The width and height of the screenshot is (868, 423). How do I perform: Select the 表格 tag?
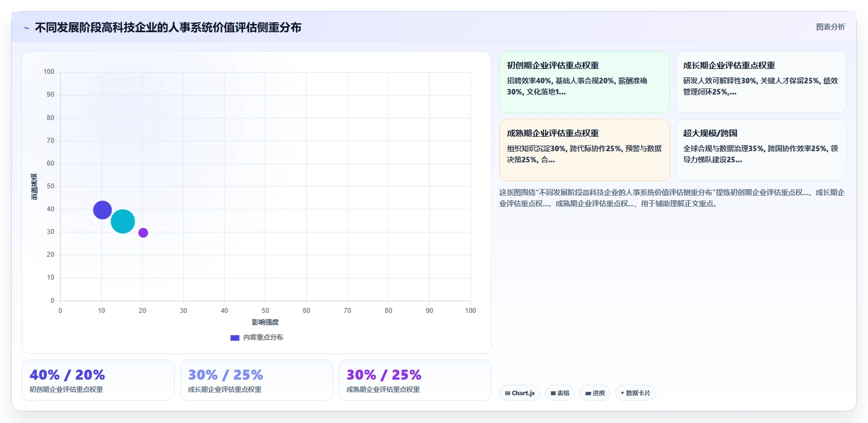tap(560, 393)
